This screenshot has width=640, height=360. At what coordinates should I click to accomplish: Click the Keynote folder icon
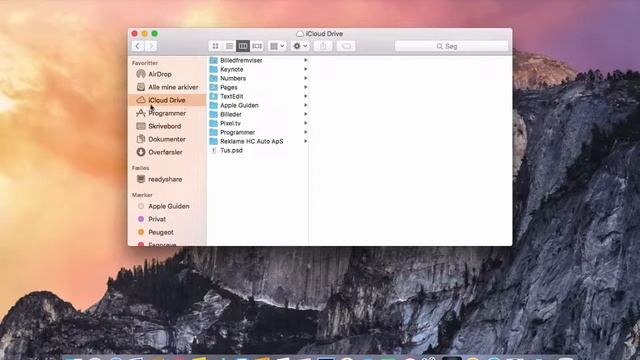(x=213, y=69)
